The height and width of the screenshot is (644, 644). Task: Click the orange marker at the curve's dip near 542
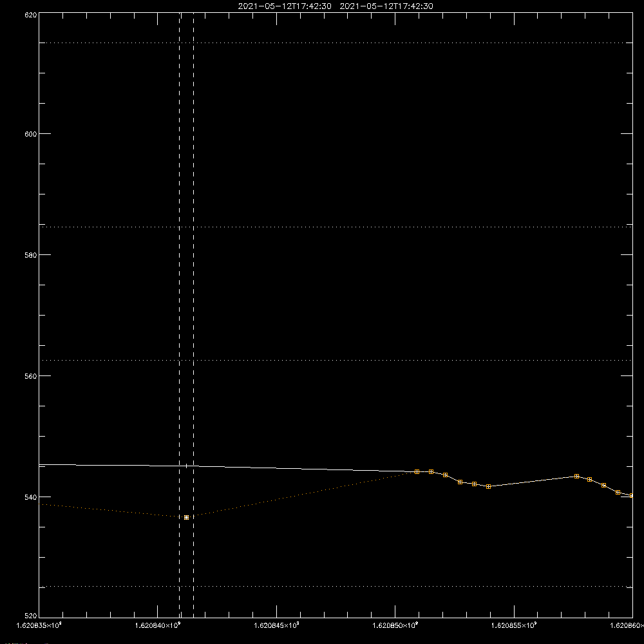(488, 486)
